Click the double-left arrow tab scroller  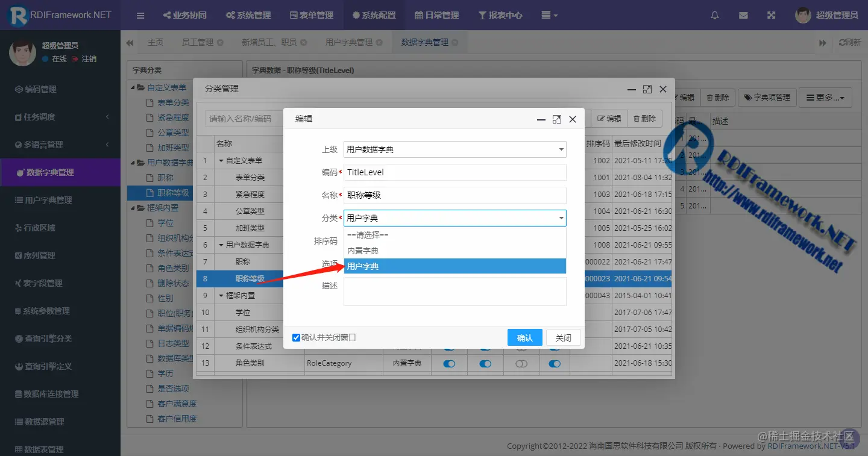130,42
